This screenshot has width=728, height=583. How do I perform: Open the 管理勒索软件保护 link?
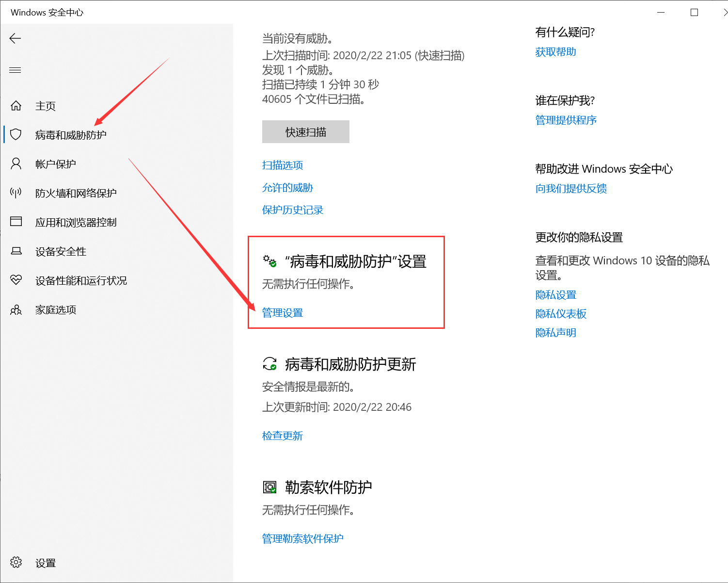[303, 538]
